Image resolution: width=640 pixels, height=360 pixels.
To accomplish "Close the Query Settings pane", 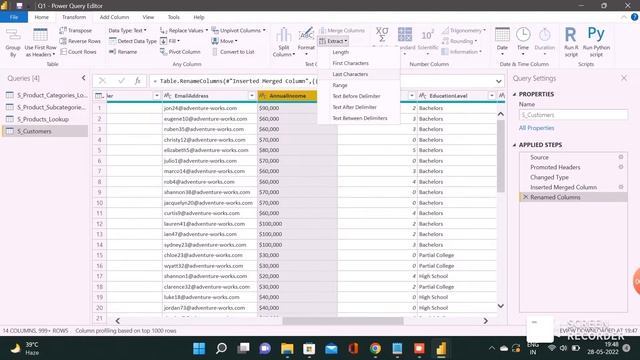I will click(x=624, y=78).
